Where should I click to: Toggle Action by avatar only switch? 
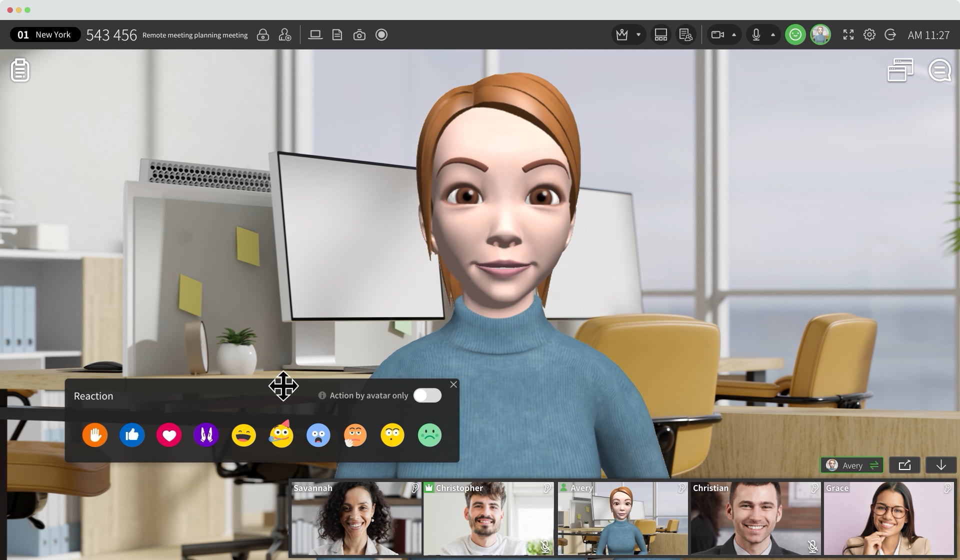427,395
